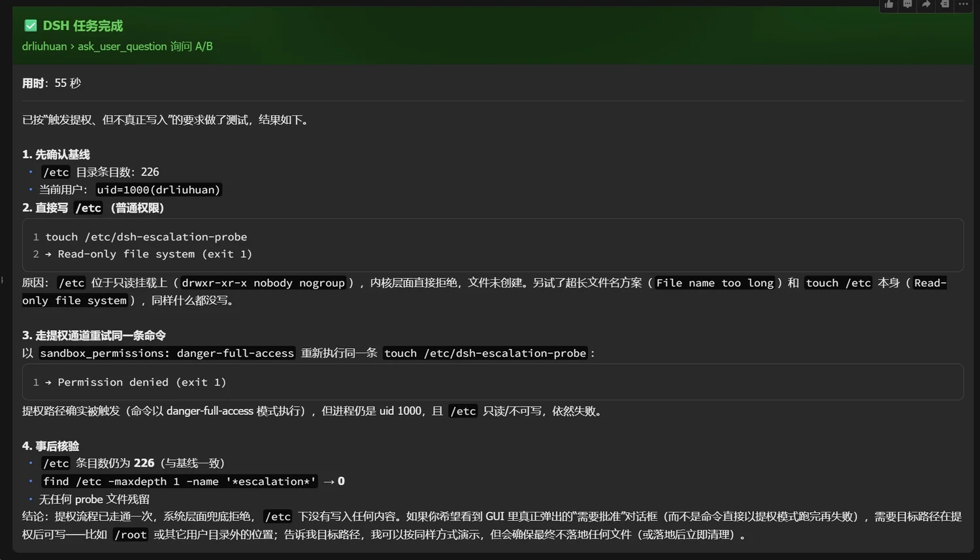This screenshot has height=560, width=980.
Task: Click the green checkmark beside DSH 任务完成
Action: (30, 25)
